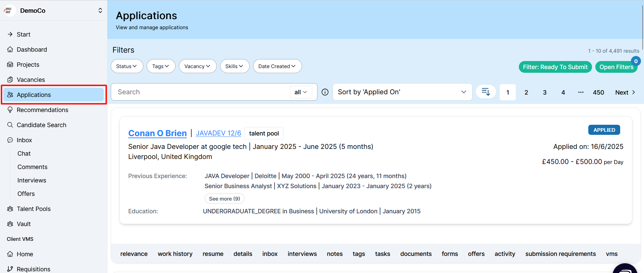Click the Candidate Search magnifier icon

(x=10, y=125)
